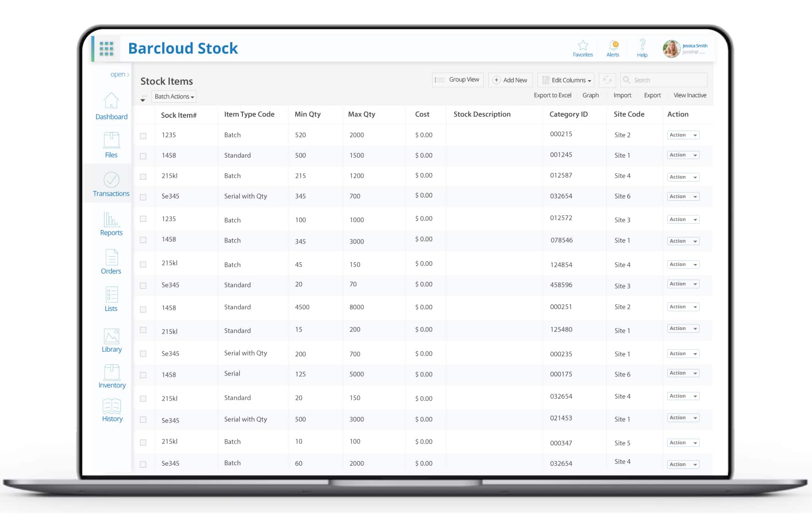Click the Serial item type cell

click(x=232, y=374)
